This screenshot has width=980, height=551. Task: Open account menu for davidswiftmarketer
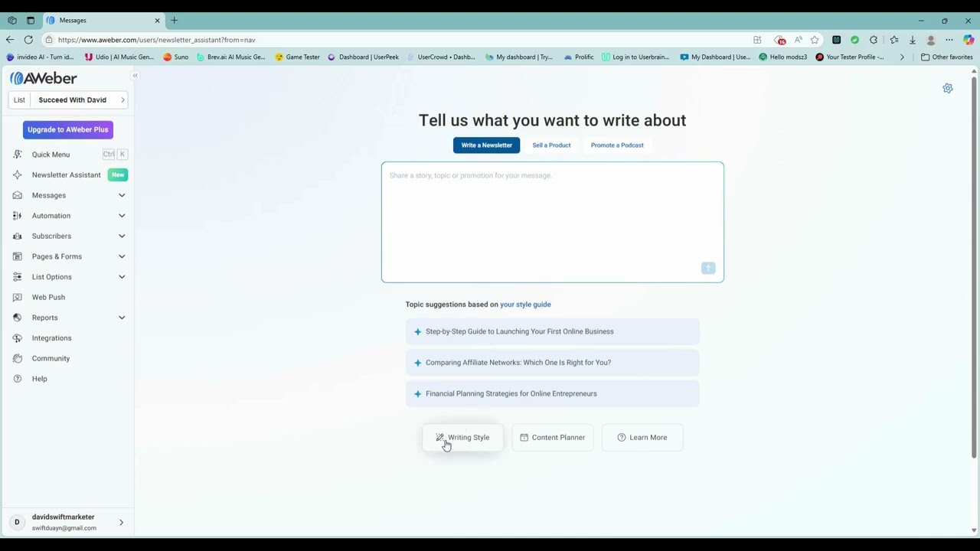(x=67, y=523)
